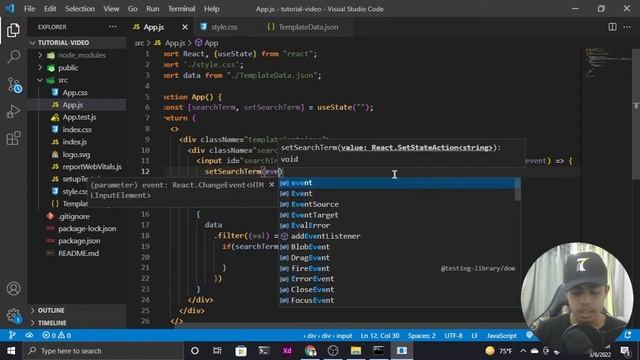Open the Extensions view

(13, 138)
